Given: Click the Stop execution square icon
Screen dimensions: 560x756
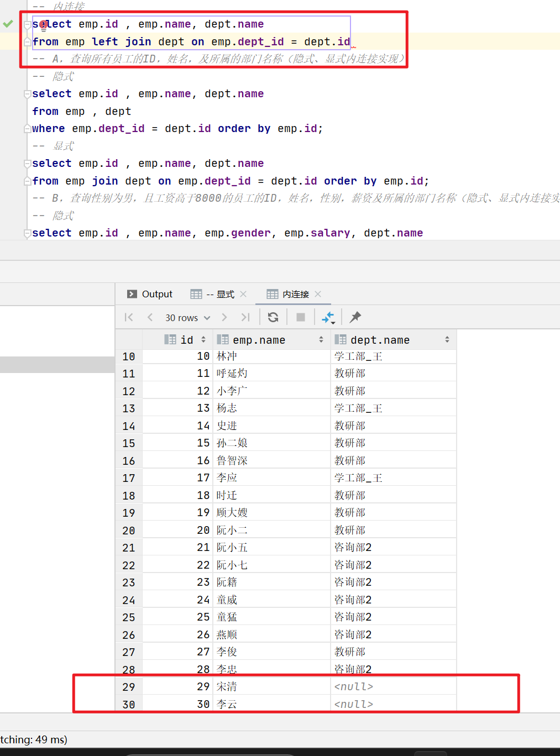Looking at the screenshot, I should tap(301, 317).
